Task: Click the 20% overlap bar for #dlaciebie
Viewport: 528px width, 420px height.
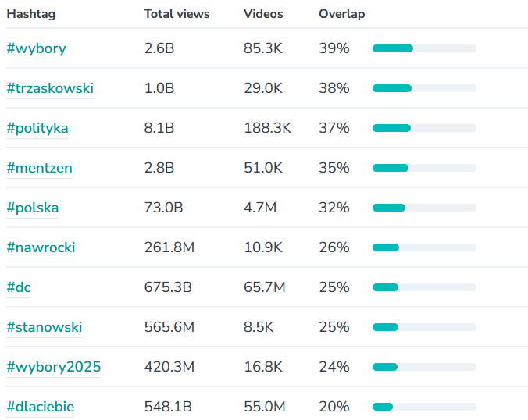Action: pyautogui.click(x=424, y=407)
